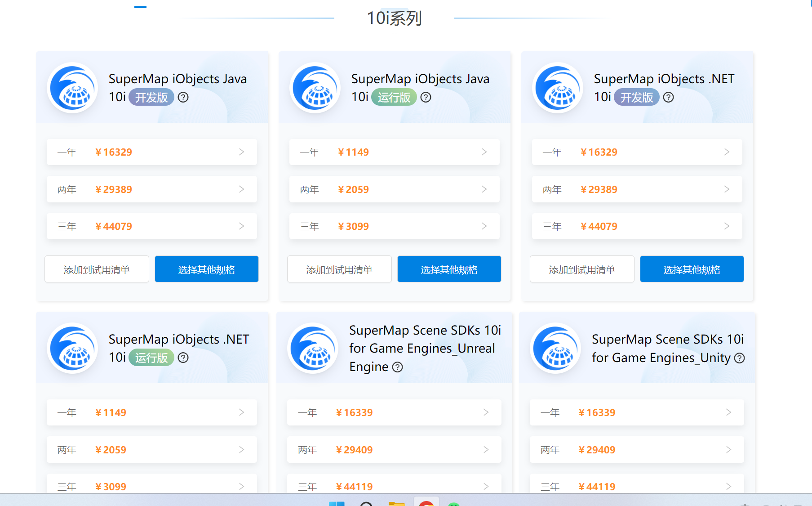Image resolution: width=812 pixels, height=506 pixels.
Task: Add iObjects .NET 开发版 to trial list
Action: (582, 269)
